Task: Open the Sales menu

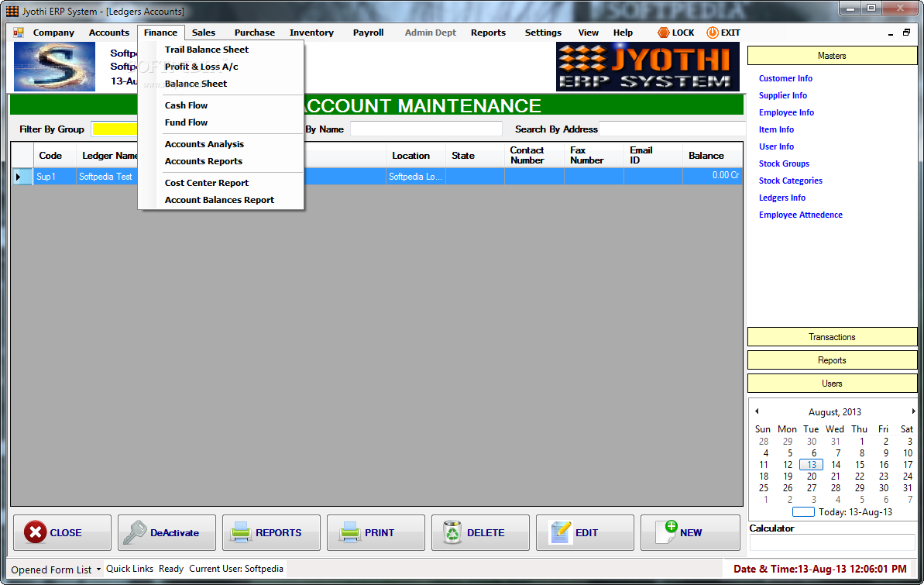Action: (x=203, y=33)
